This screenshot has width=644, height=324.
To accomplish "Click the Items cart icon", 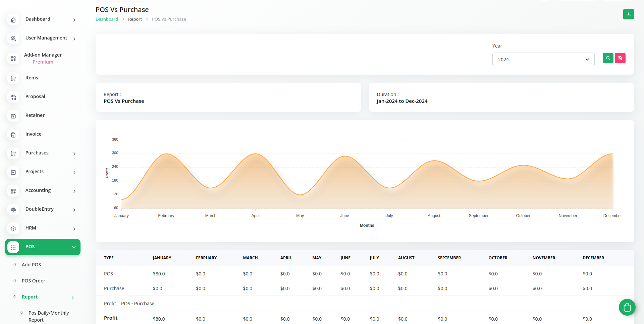I will 13,78.
